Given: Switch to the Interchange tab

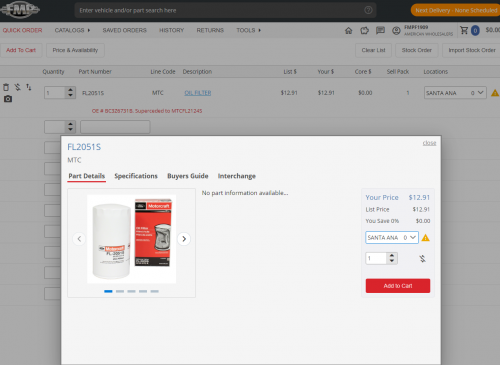Looking at the screenshot, I should tap(237, 176).
